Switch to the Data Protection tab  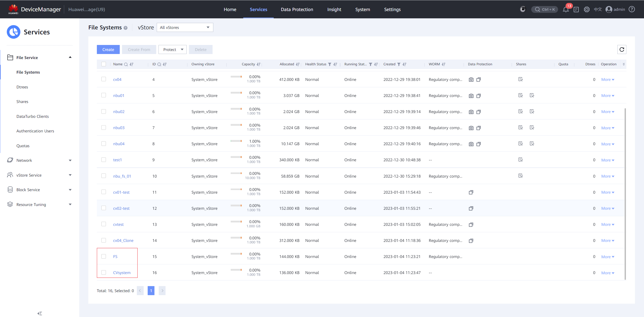(297, 10)
